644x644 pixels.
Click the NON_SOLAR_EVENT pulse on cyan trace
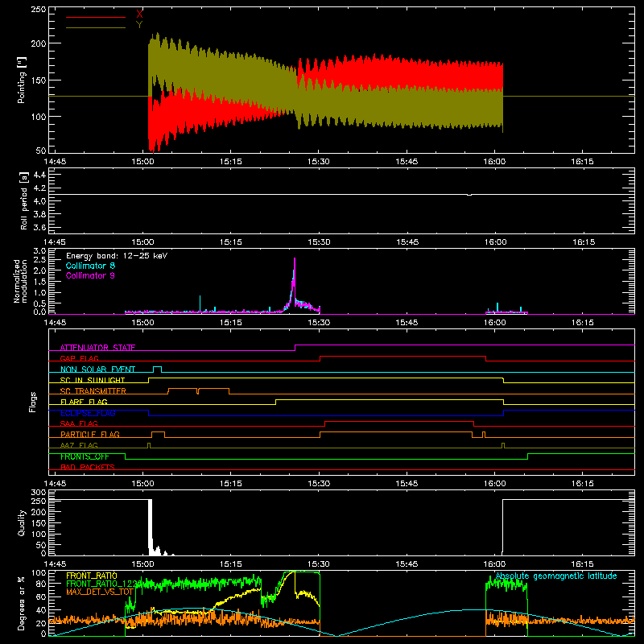[157, 369]
